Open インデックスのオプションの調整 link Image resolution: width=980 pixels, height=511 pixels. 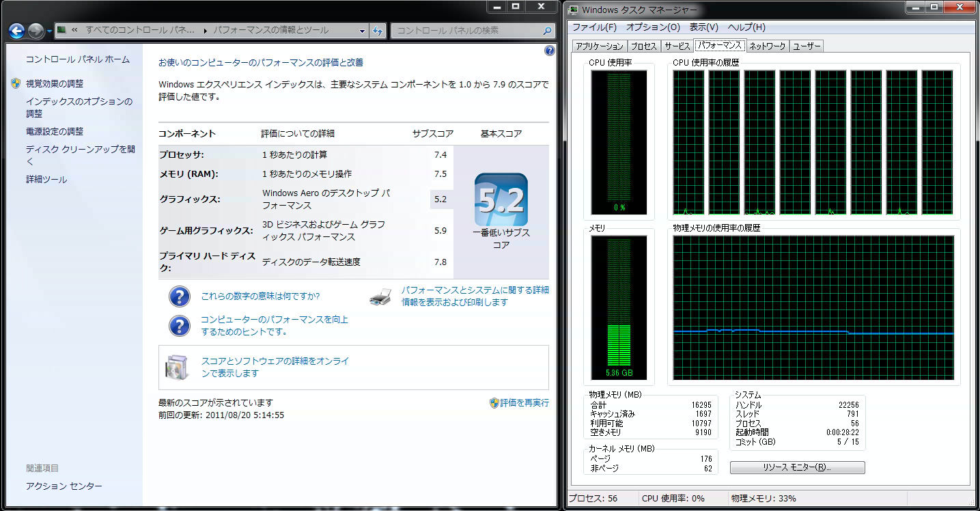point(79,107)
